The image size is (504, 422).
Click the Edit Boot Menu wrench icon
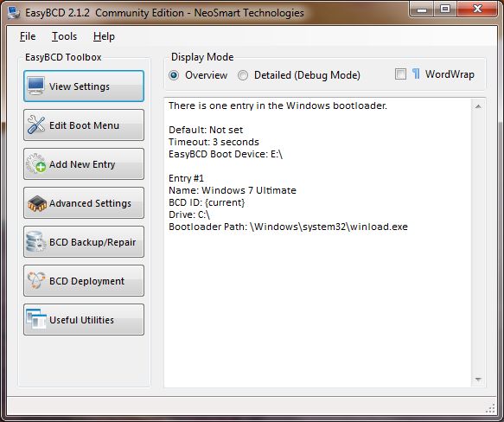36,125
